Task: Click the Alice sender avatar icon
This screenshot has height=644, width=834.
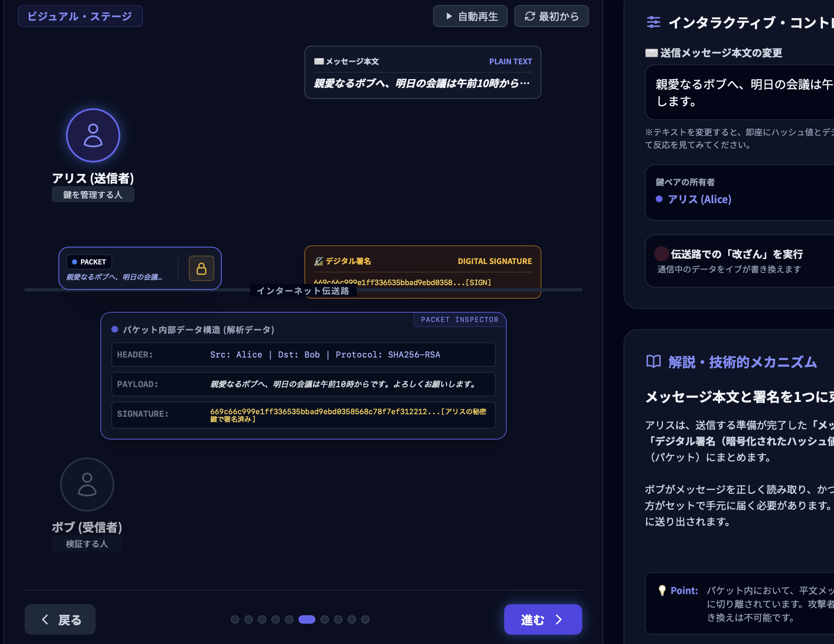Action: click(93, 135)
